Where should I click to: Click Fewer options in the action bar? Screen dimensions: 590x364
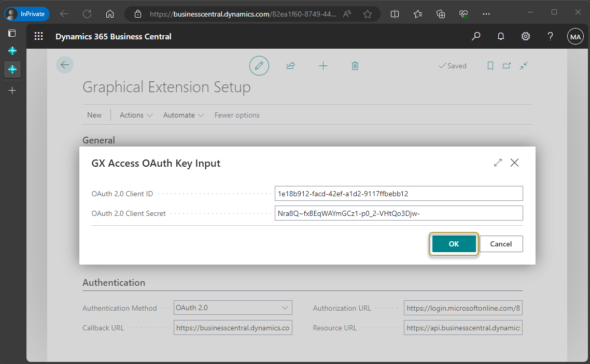coord(236,114)
